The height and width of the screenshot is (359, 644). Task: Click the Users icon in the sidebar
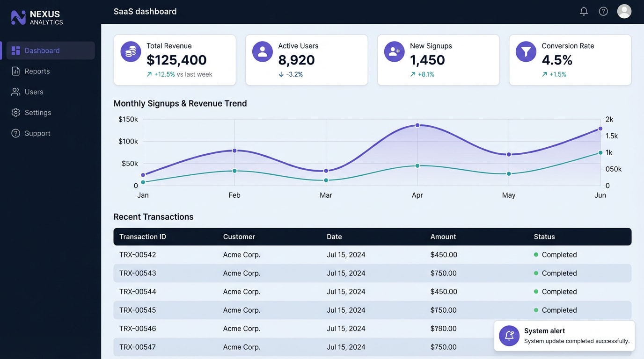click(15, 92)
